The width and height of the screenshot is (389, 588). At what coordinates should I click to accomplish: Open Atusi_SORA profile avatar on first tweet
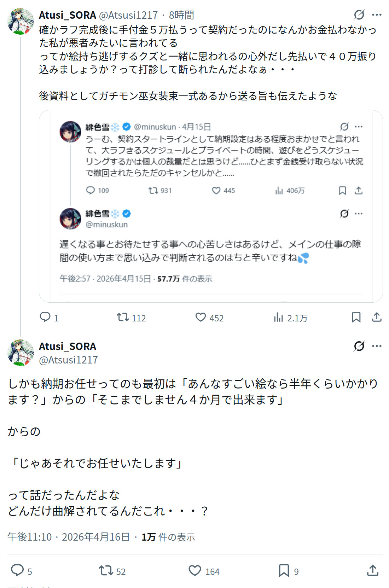(x=21, y=21)
